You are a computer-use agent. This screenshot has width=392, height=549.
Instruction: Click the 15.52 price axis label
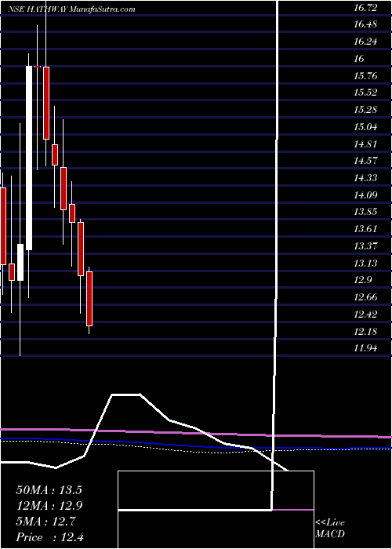(365, 93)
